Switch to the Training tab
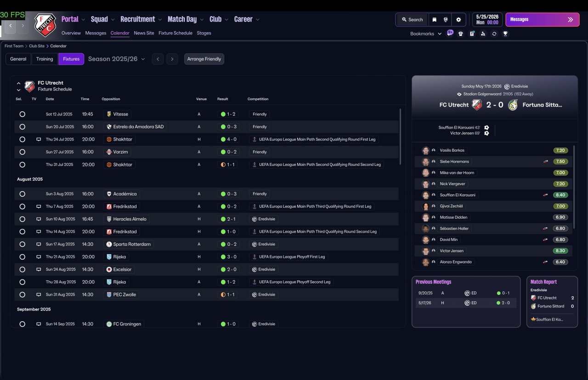 click(45, 59)
